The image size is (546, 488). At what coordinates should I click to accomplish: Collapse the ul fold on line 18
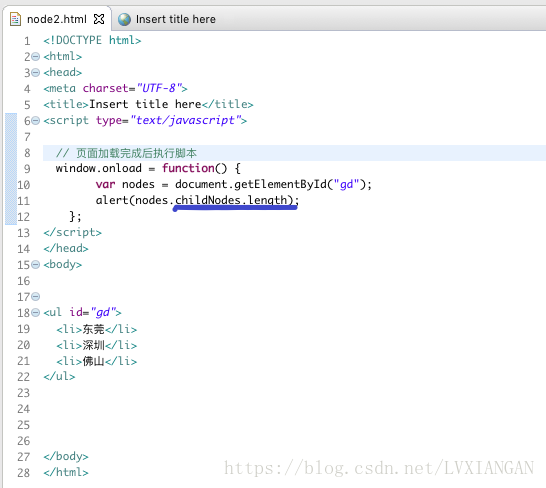pyautogui.click(x=36, y=313)
